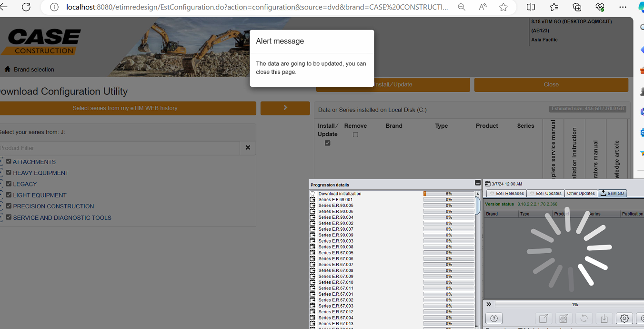The width and height of the screenshot is (644, 329).
Task: Click the calendar icon beside 3/7/24 date
Action: [x=488, y=184]
